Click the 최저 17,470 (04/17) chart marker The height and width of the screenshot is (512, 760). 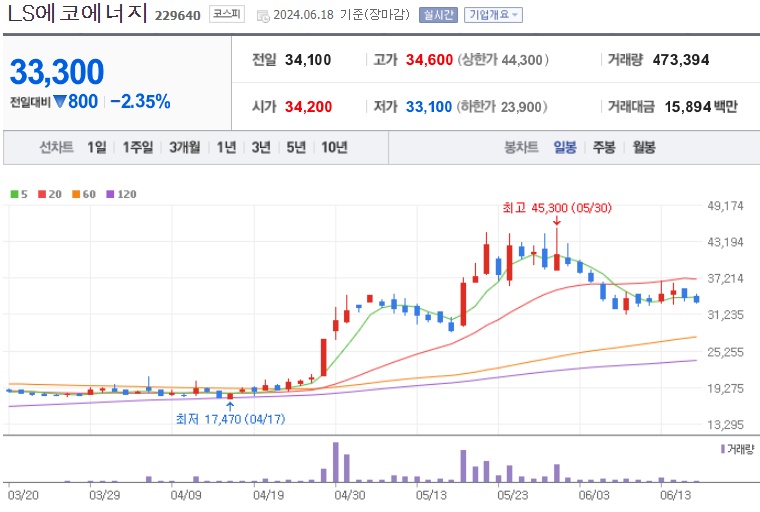(x=230, y=418)
